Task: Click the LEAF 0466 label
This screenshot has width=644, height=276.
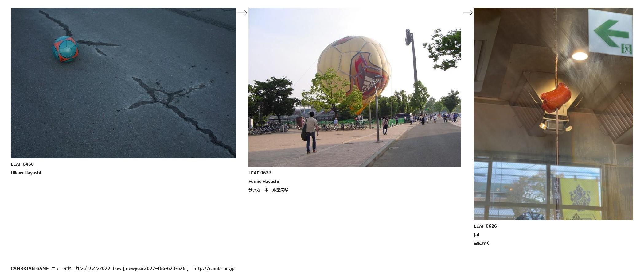Action: tap(22, 164)
